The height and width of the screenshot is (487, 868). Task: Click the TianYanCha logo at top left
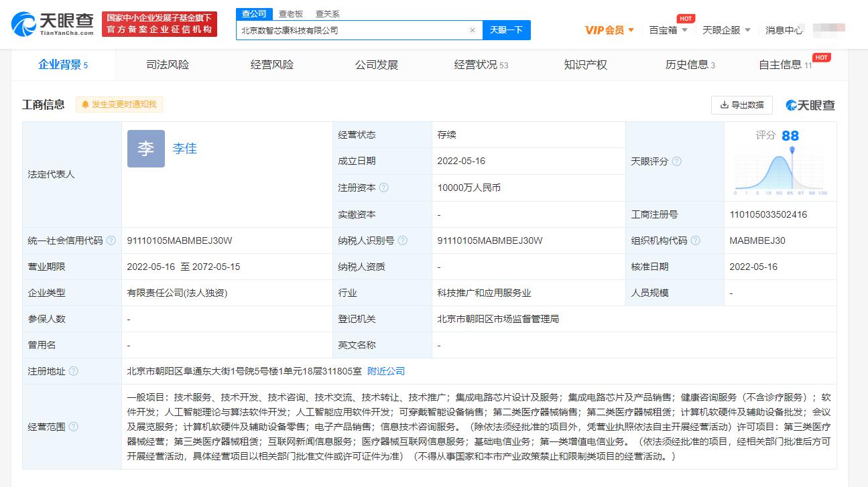(x=52, y=24)
